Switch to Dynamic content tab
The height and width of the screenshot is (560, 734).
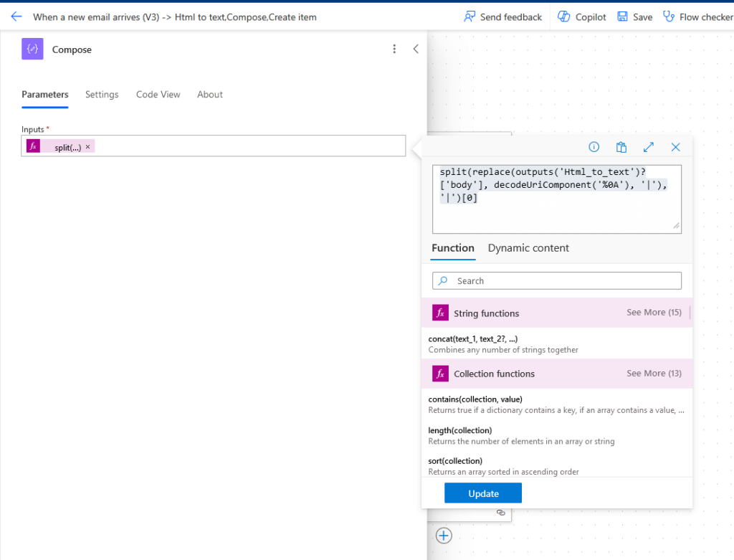point(528,248)
